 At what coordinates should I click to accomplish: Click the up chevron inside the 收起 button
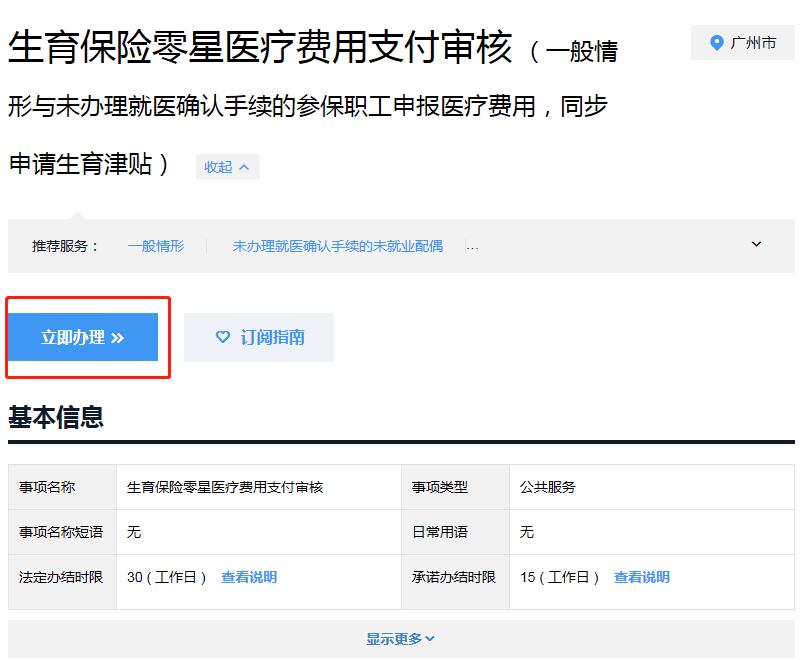(243, 167)
